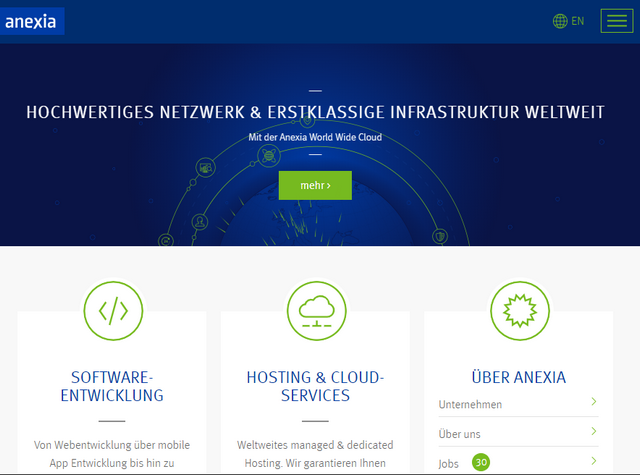Viewport: 640px width, 475px height.
Task: Click the shield icon on the globe arc
Action: (x=440, y=236)
